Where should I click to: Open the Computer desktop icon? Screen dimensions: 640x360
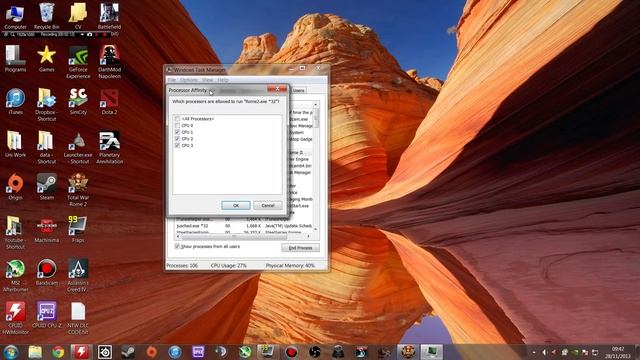pyautogui.click(x=15, y=16)
